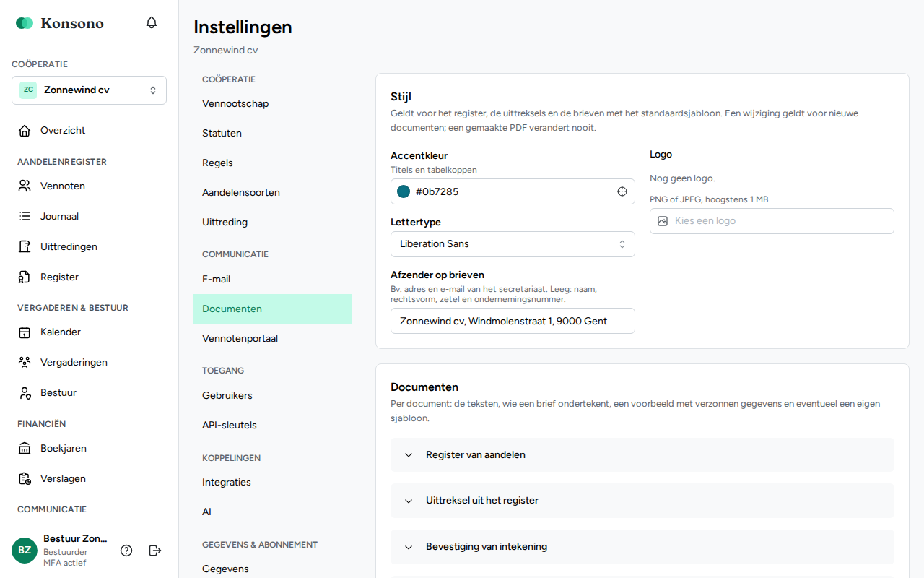Viewport: 924px width, 578px height.
Task: Log out using the exit icon
Action: 155,551
